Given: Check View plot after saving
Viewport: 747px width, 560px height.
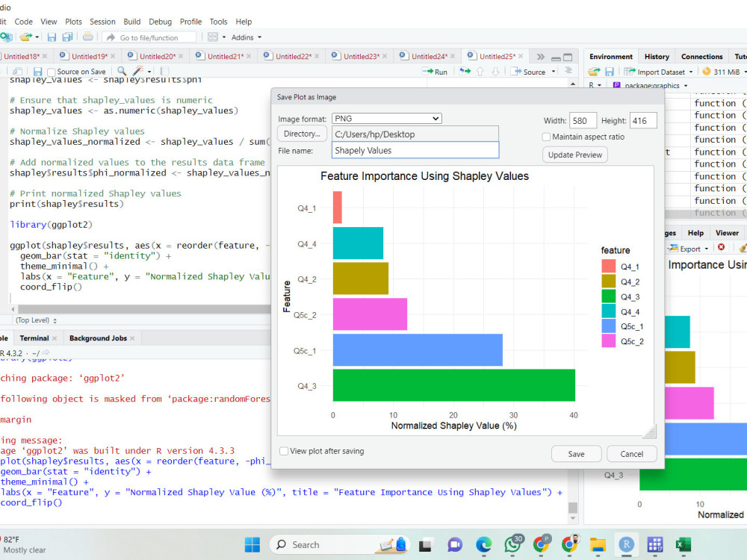Looking at the screenshot, I should (284, 450).
